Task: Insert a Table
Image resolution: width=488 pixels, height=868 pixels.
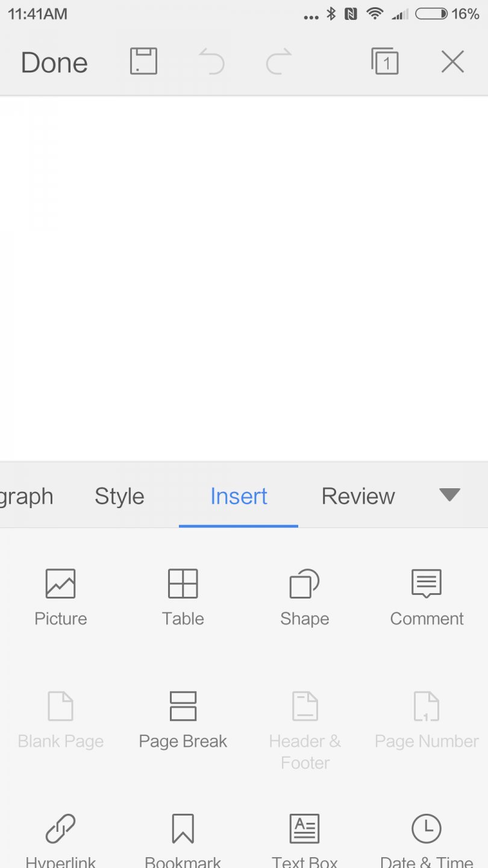Action: pos(183,597)
